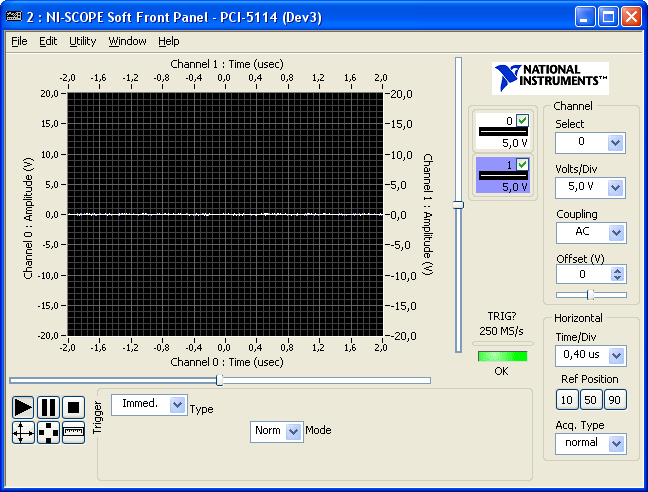Image resolution: width=648 pixels, height=492 pixels.
Task: Open the ruler measurement tool
Action: pyautogui.click(x=74, y=433)
